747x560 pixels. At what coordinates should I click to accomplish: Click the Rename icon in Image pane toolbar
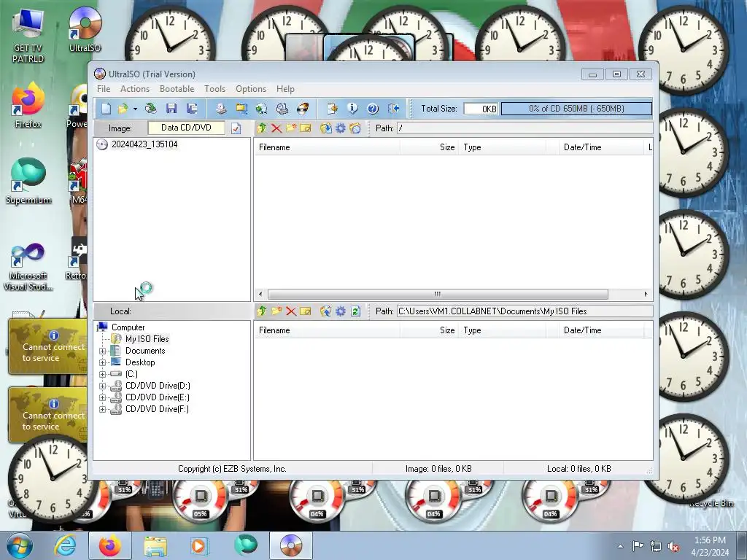coord(306,128)
